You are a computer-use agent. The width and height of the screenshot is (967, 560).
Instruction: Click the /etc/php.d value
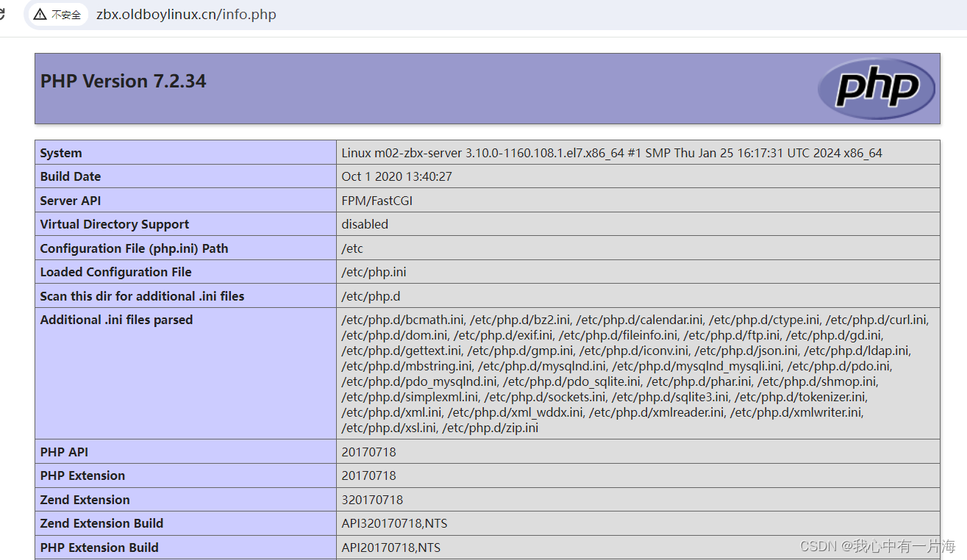point(371,296)
